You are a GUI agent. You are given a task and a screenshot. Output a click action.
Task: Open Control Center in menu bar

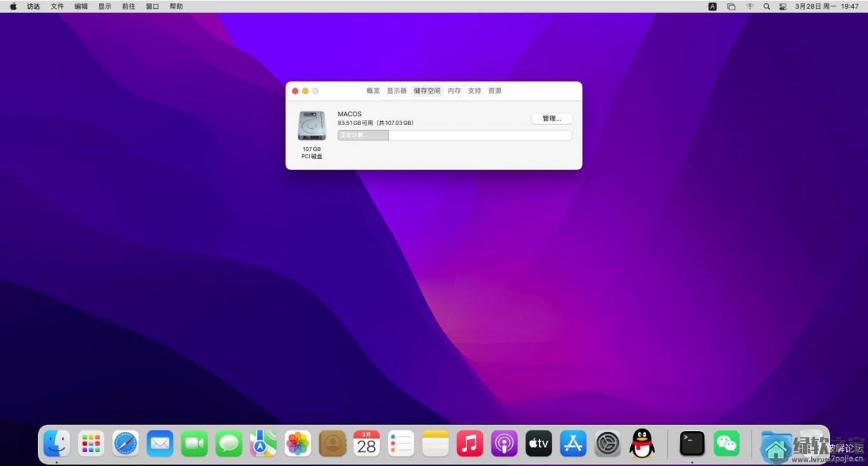[783, 6]
